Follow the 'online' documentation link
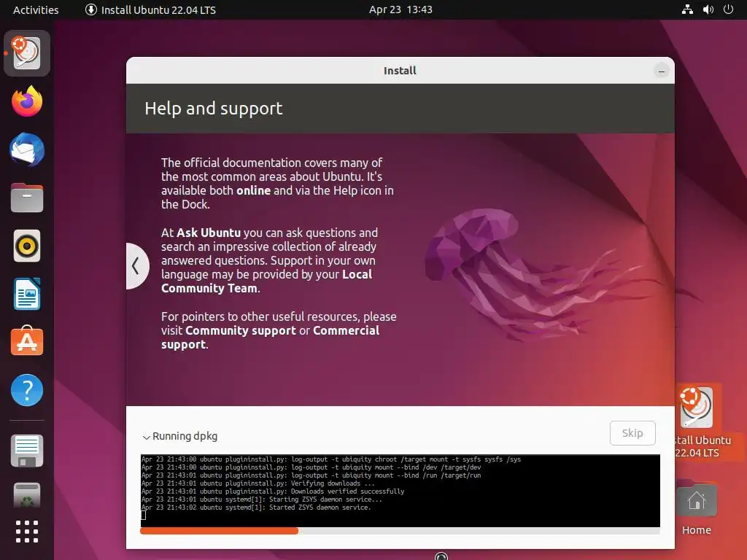This screenshot has width=747, height=560. pos(253,190)
